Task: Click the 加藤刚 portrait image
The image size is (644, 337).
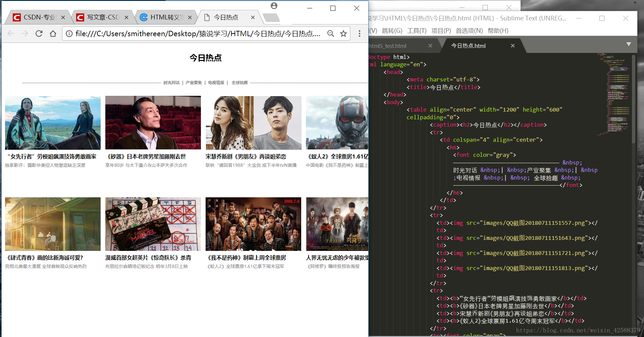Action: [x=153, y=123]
